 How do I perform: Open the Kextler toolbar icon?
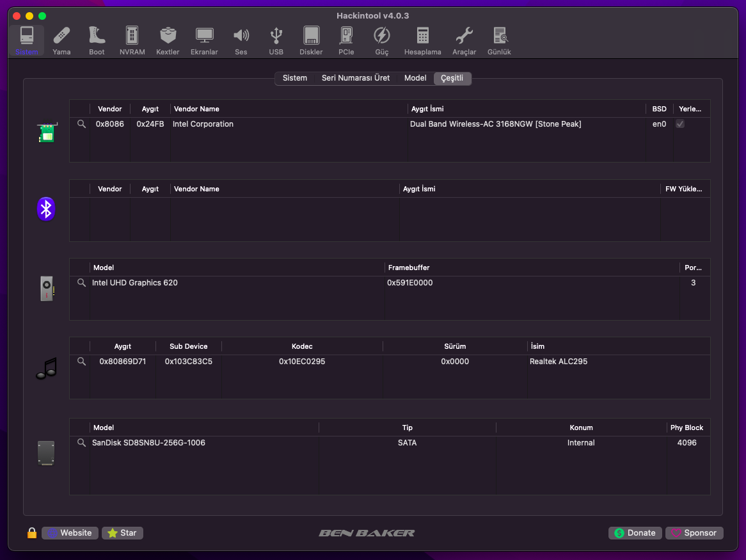[x=168, y=40]
